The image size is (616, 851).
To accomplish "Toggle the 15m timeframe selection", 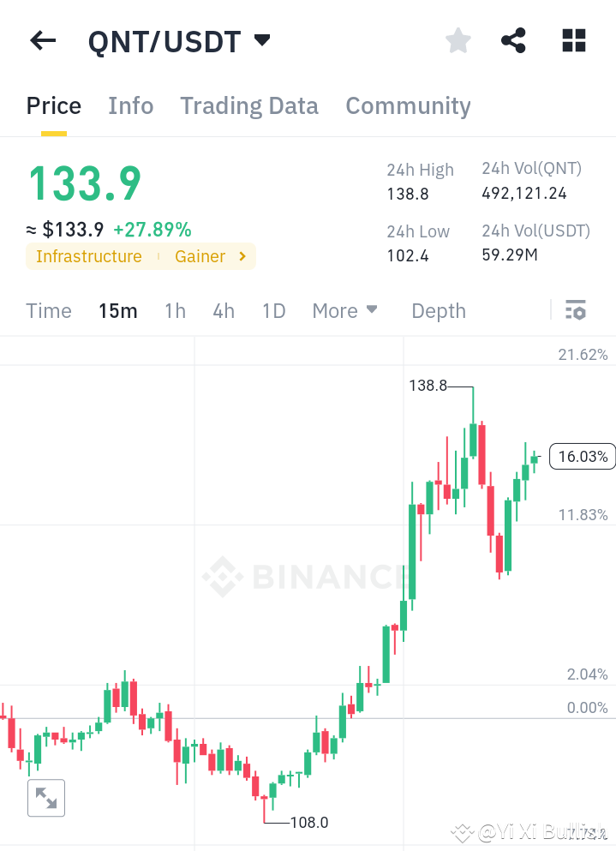I will pyautogui.click(x=118, y=311).
